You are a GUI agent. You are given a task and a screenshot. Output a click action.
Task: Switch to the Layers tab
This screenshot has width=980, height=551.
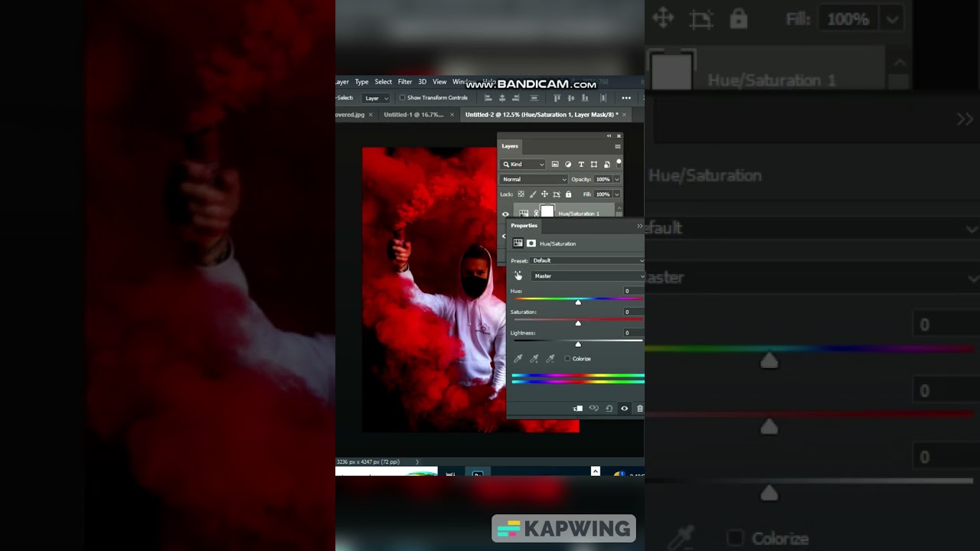pyautogui.click(x=510, y=145)
